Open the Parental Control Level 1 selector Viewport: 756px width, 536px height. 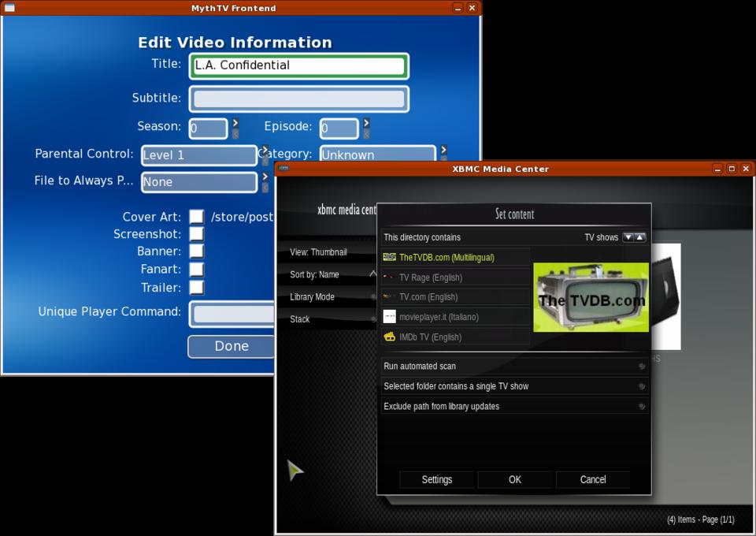198,155
